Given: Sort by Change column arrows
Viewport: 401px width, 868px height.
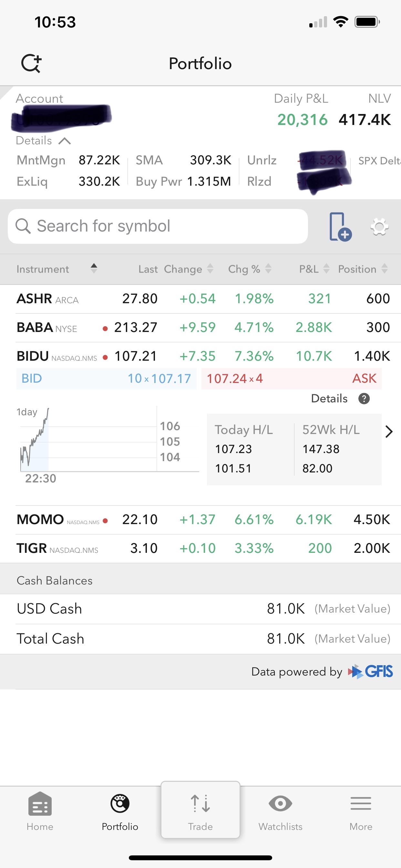Looking at the screenshot, I should (210, 269).
